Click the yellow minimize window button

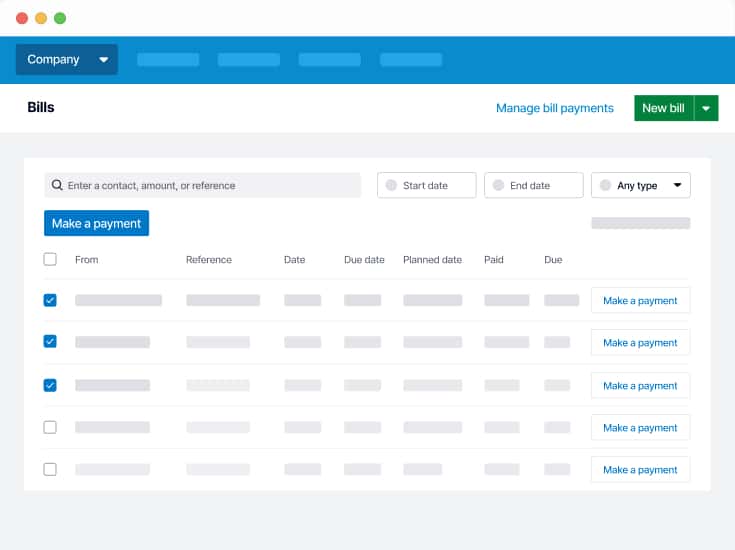click(x=41, y=18)
